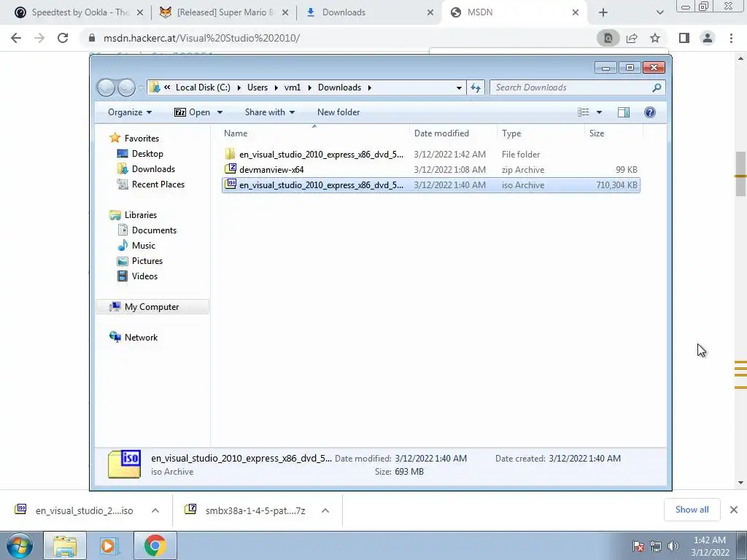Open Explorer help icon
The image size is (747, 560).
(650, 112)
